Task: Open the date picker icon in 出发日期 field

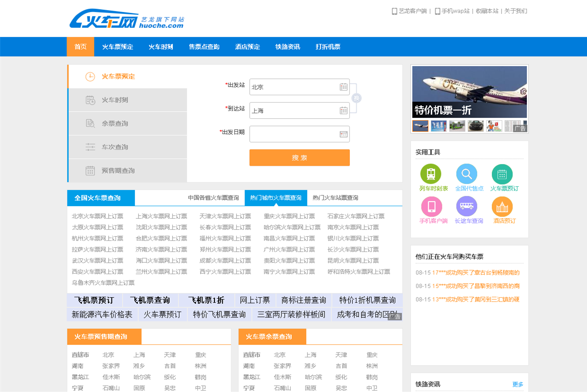Action: 343,134
